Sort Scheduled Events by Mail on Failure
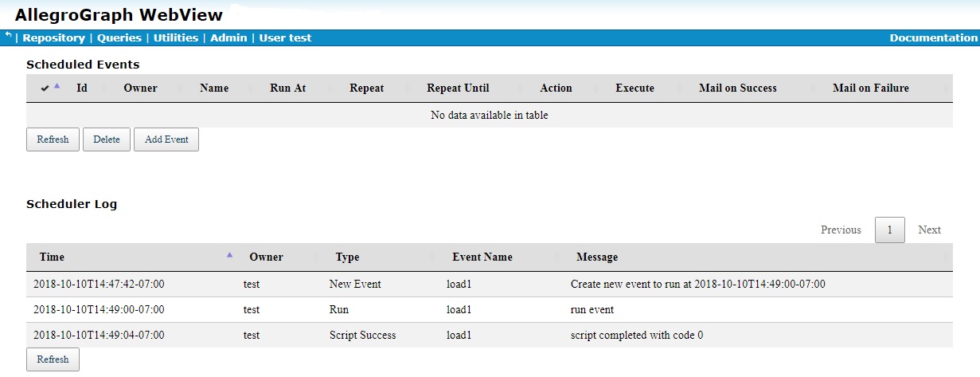Screen dimensions: 980x377 point(870,88)
